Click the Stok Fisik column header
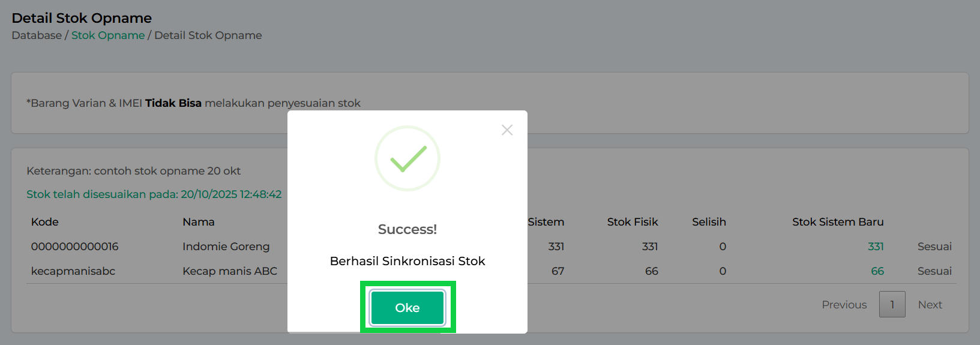980x345 pixels. coord(633,222)
